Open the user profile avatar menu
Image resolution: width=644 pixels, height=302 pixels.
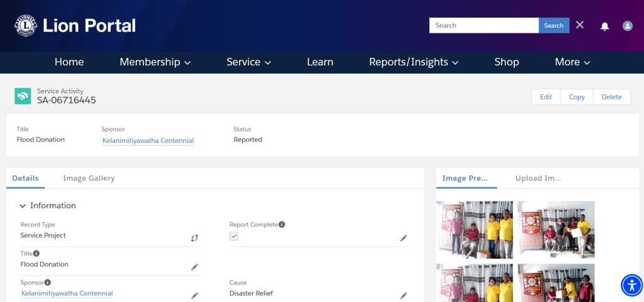[627, 26]
